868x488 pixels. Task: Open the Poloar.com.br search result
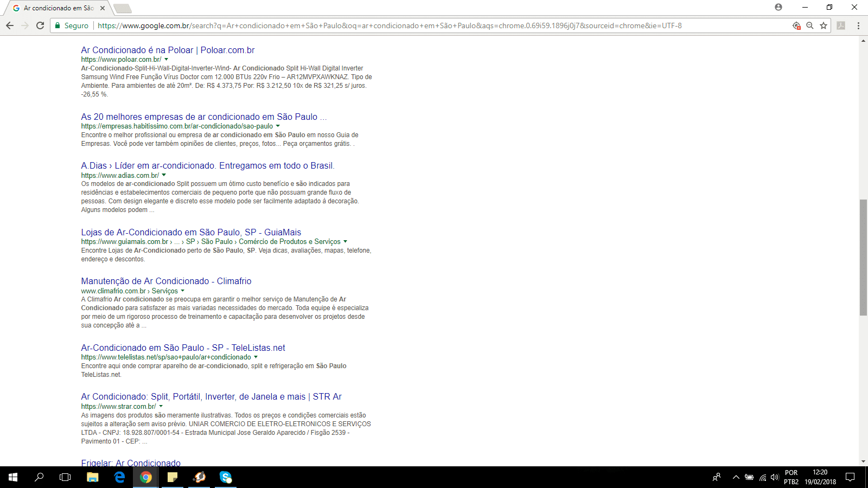point(168,50)
